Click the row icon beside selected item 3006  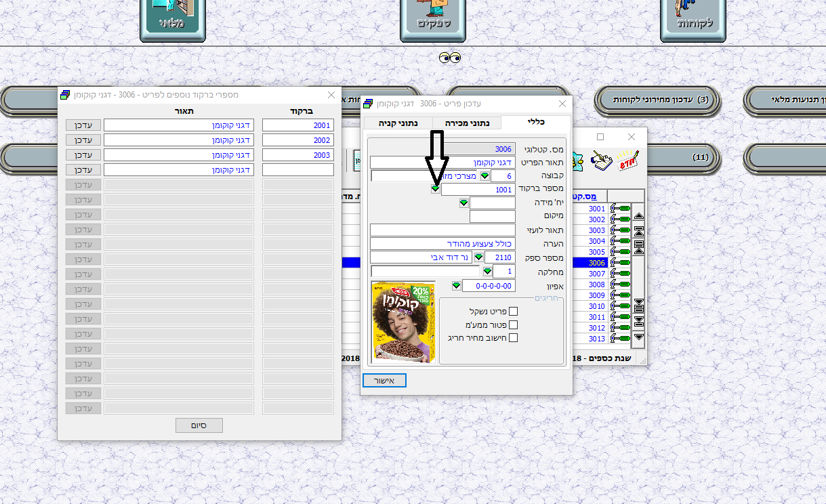[x=619, y=263]
